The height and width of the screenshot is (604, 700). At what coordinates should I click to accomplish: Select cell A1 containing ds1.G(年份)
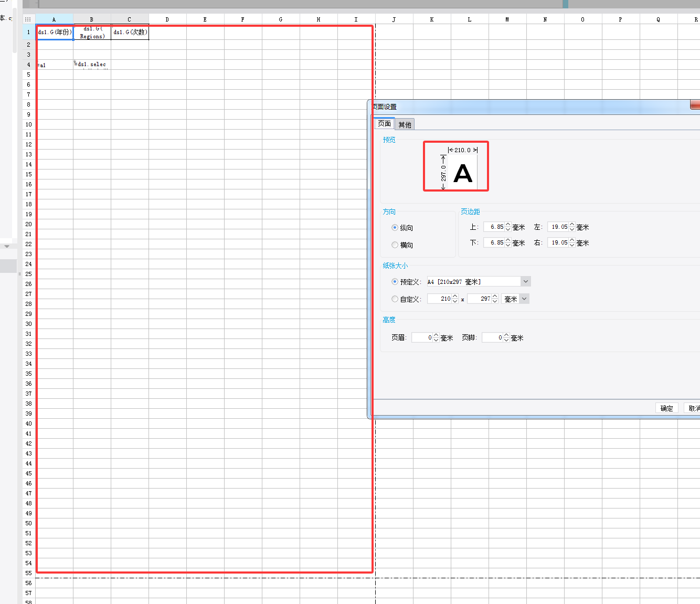pos(54,32)
